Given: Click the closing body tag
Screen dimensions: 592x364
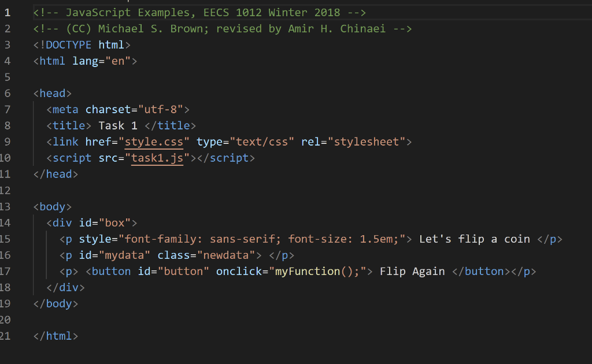Looking at the screenshot, I should click(x=55, y=304).
